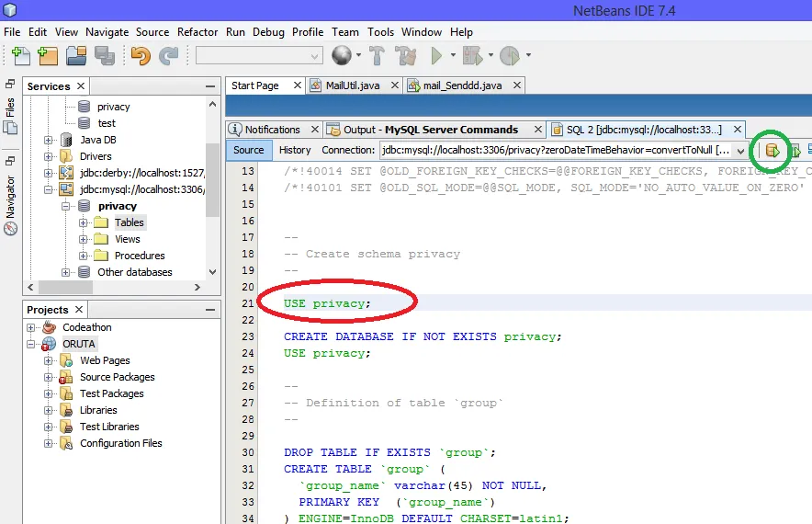Click the Build Project hammer icon

pyautogui.click(x=377, y=55)
